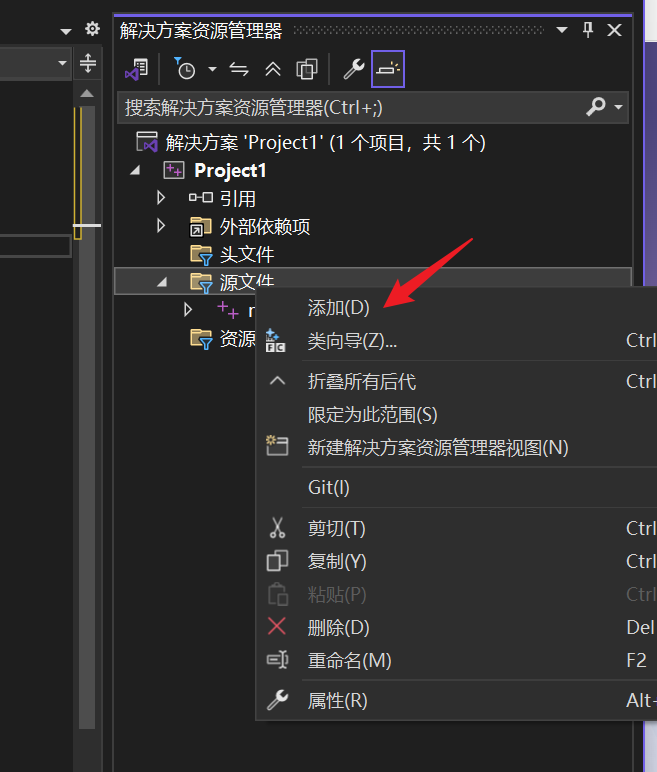Image resolution: width=657 pixels, height=772 pixels.
Task: Select the 头文件 folder in the tree
Action: (246, 255)
